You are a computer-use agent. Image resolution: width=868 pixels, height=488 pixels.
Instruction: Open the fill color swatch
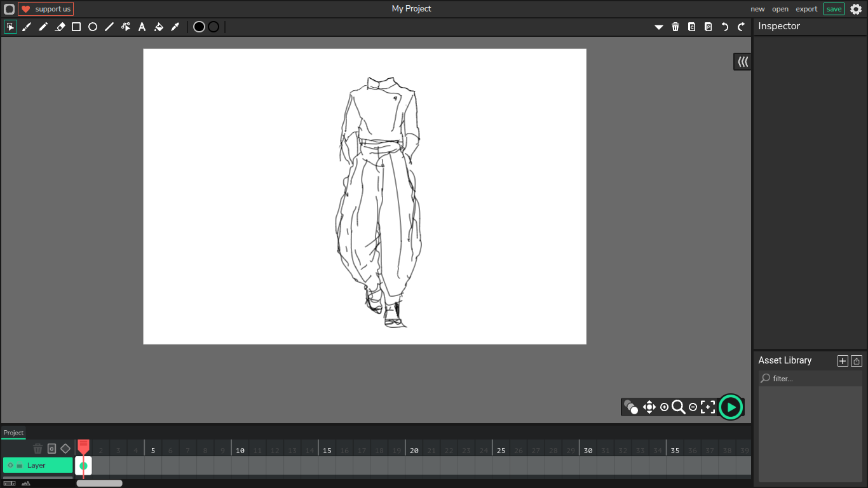click(199, 27)
